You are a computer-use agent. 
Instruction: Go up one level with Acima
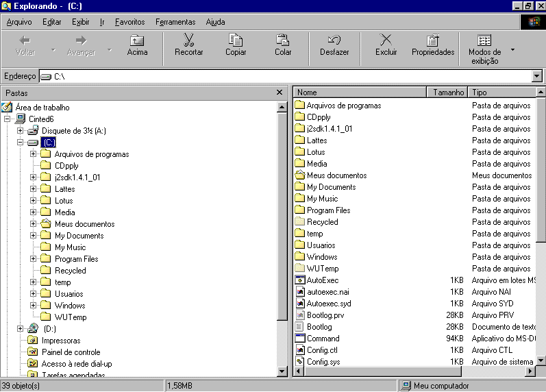tap(137, 46)
